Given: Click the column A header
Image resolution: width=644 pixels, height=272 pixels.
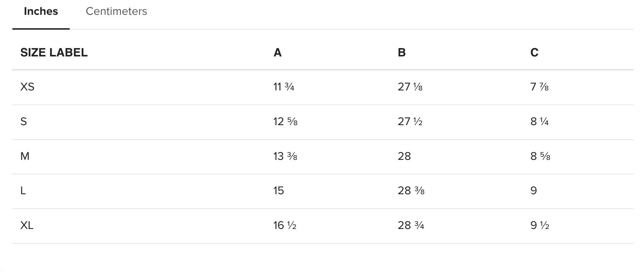Looking at the screenshot, I should [x=277, y=52].
